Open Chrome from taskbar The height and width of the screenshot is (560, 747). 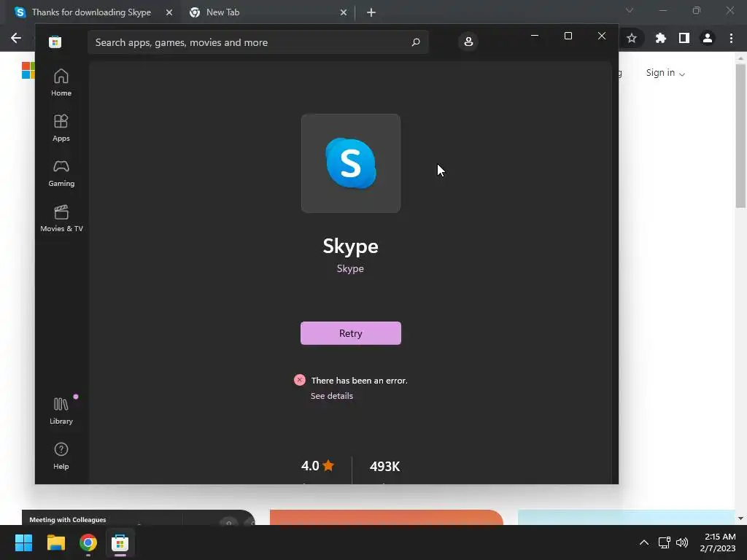[88, 542]
